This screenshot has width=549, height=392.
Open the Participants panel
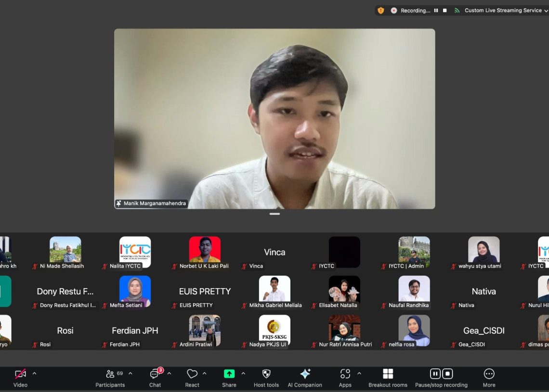pyautogui.click(x=110, y=378)
